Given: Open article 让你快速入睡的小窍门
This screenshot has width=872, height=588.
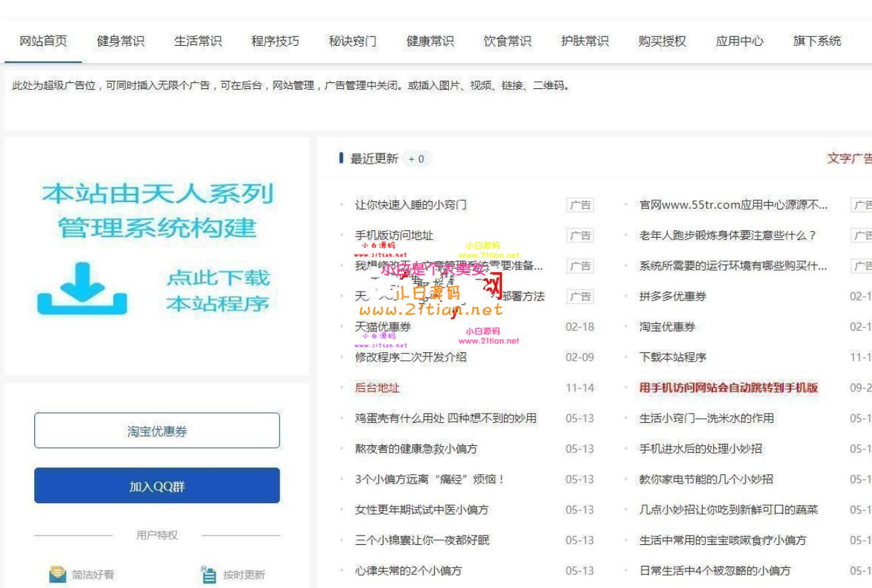Looking at the screenshot, I should 410,205.
